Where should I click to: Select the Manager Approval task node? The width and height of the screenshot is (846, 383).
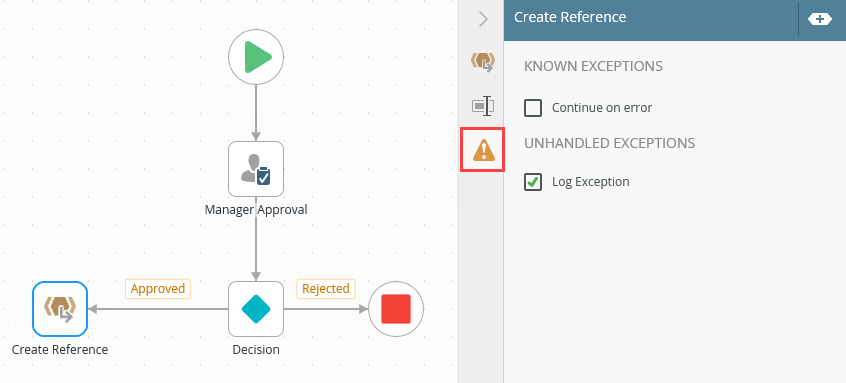pos(256,169)
